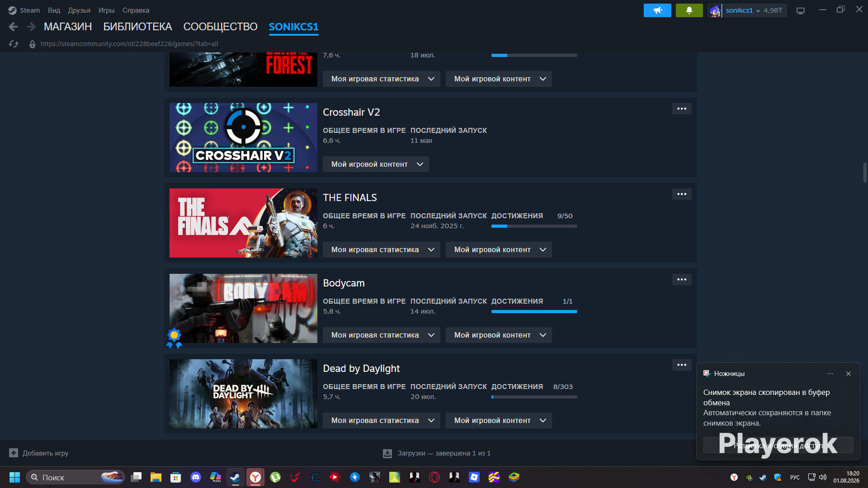Screen dimensions: 868x488
Task: Open the three-dots menu for Bodycam
Action: click(682, 280)
